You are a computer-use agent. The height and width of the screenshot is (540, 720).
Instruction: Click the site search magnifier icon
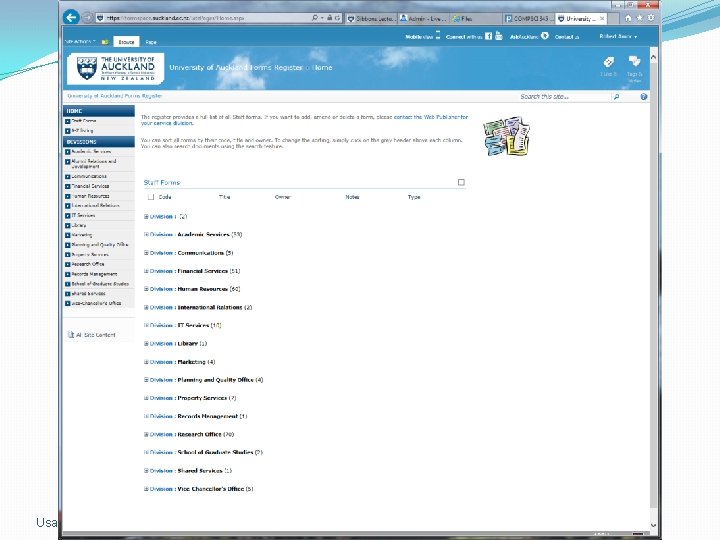click(616, 96)
